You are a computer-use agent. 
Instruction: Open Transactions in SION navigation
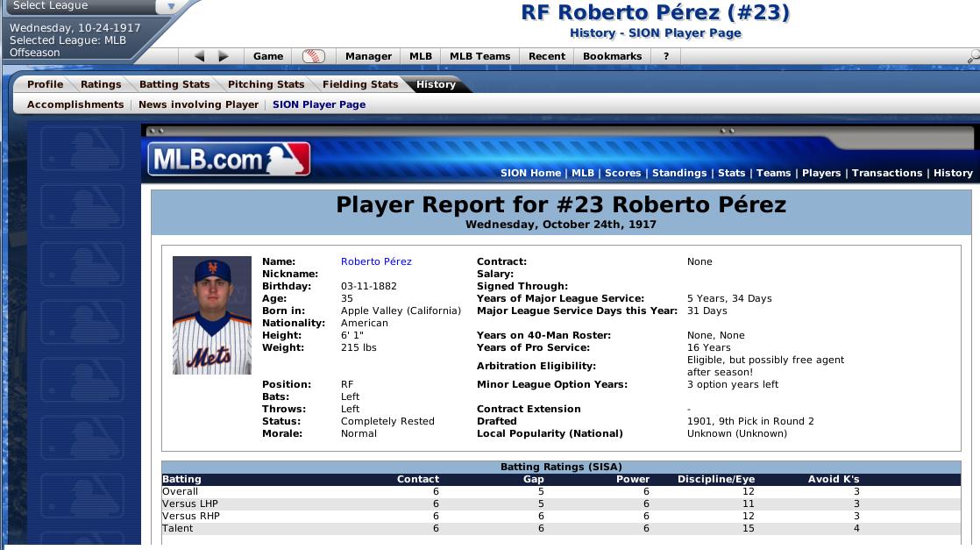[x=886, y=173]
